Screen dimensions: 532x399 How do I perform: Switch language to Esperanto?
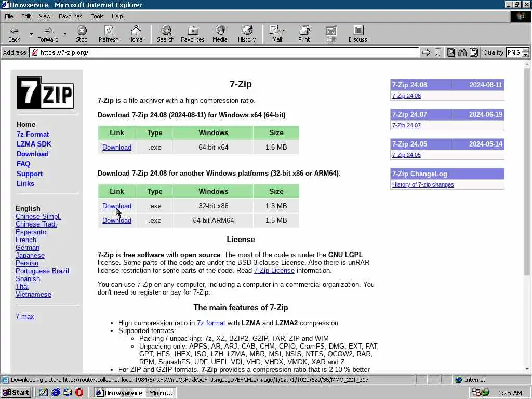pyautogui.click(x=31, y=232)
